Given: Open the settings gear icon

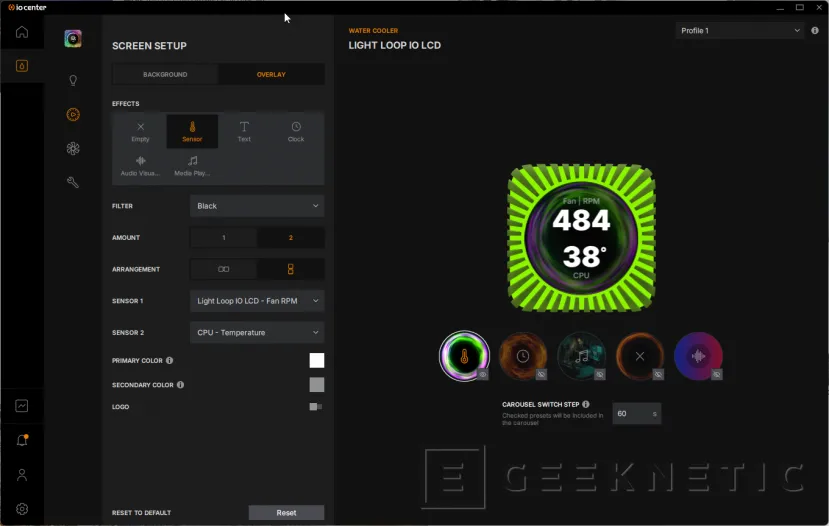Looking at the screenshot, I should pyautogui.click(x=22, y=509).
